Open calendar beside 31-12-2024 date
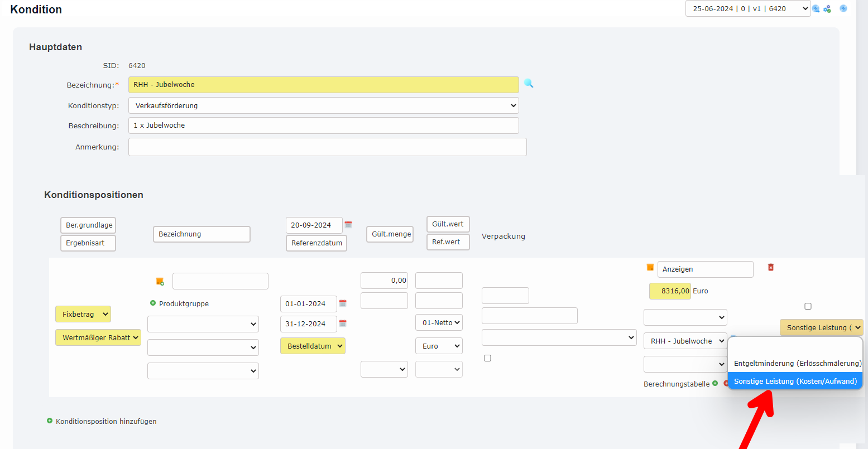 (x=343, y=324)
